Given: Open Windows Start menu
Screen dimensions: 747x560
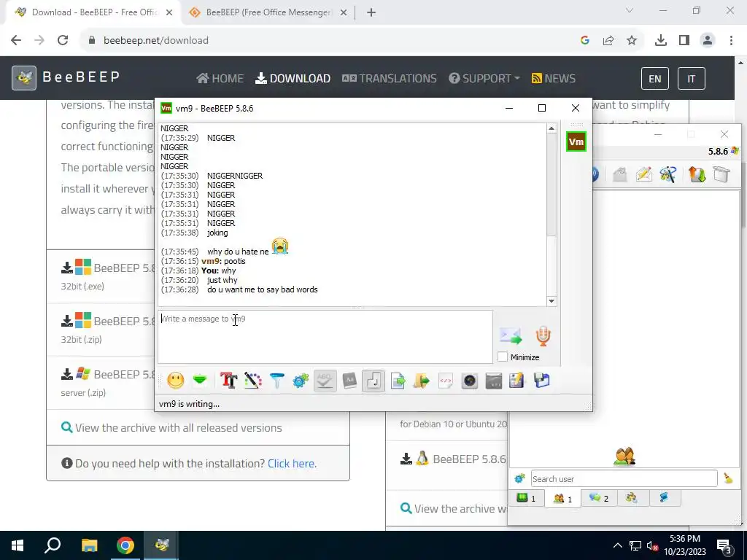Looking at the screenshot, I should pyautogui.click(x=18, y=545).
